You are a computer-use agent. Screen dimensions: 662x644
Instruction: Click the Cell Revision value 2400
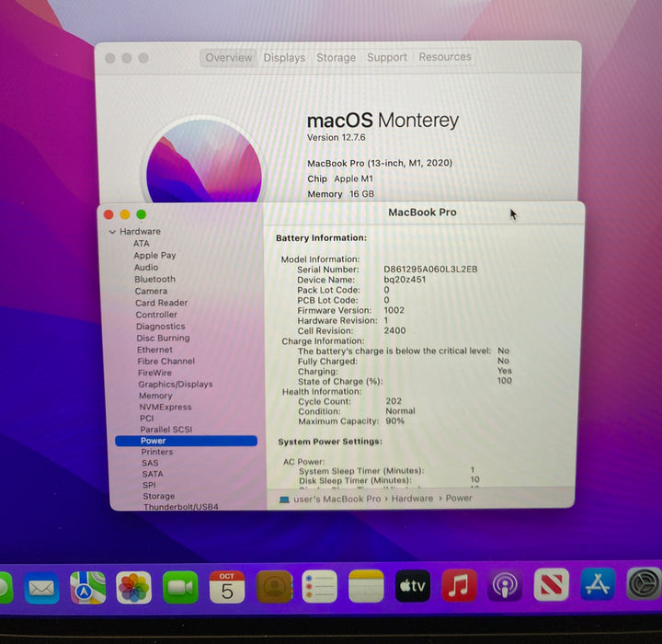pos(394,330)
